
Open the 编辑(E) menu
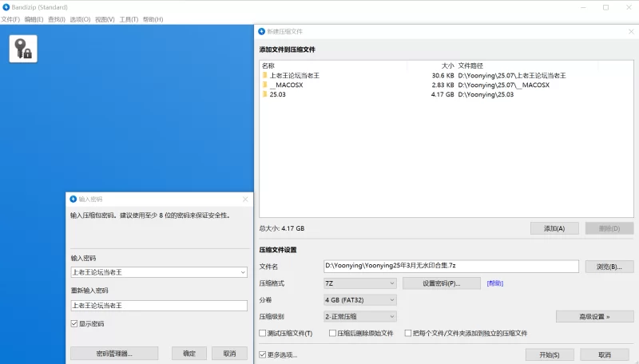[34, 19]
